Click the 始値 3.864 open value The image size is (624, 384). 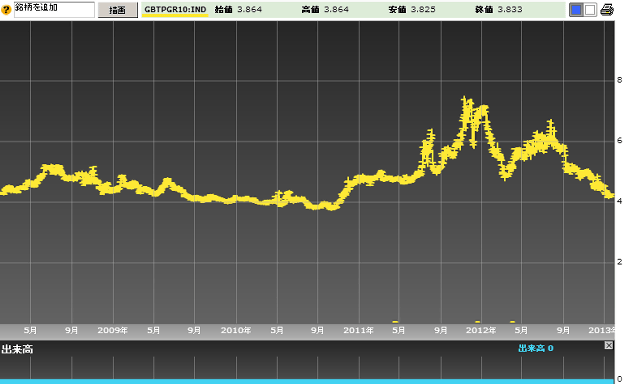pos(238,10)
